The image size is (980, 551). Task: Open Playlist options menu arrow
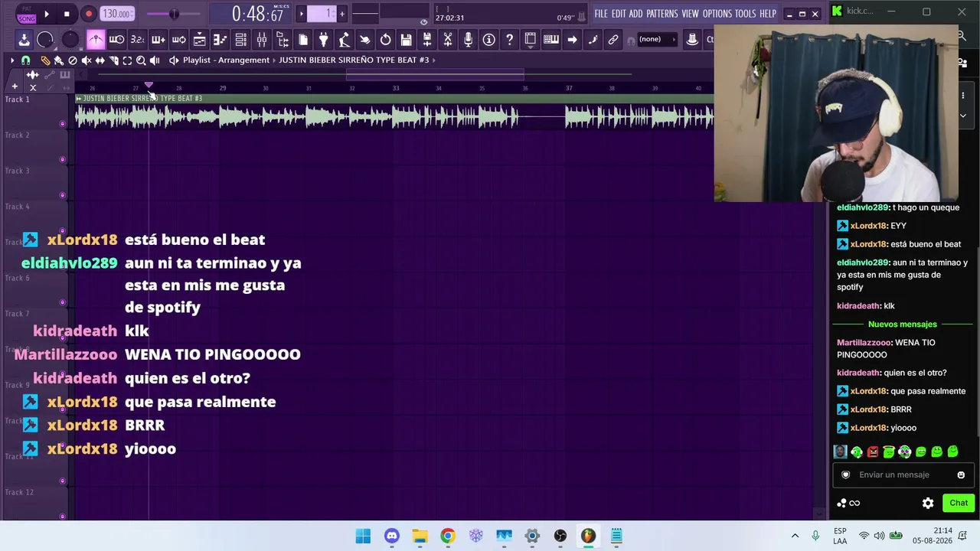(11, 60)
